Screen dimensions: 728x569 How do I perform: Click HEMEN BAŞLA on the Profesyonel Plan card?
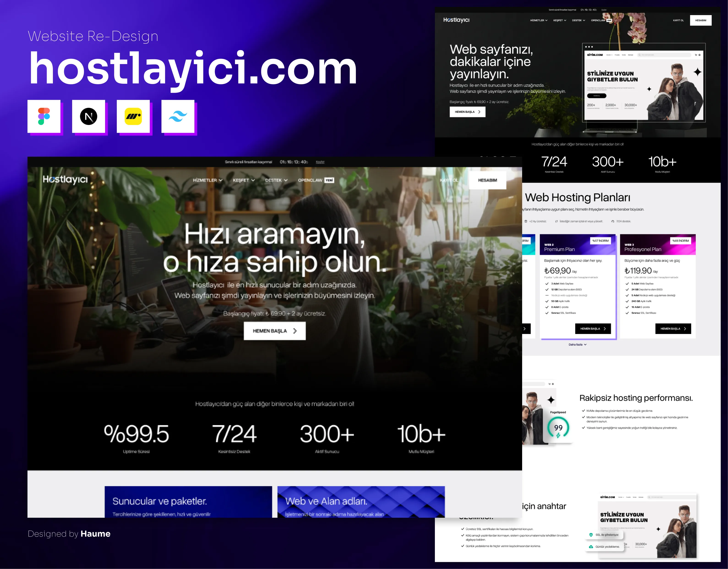pyautogui.click(x=673, y=329)
